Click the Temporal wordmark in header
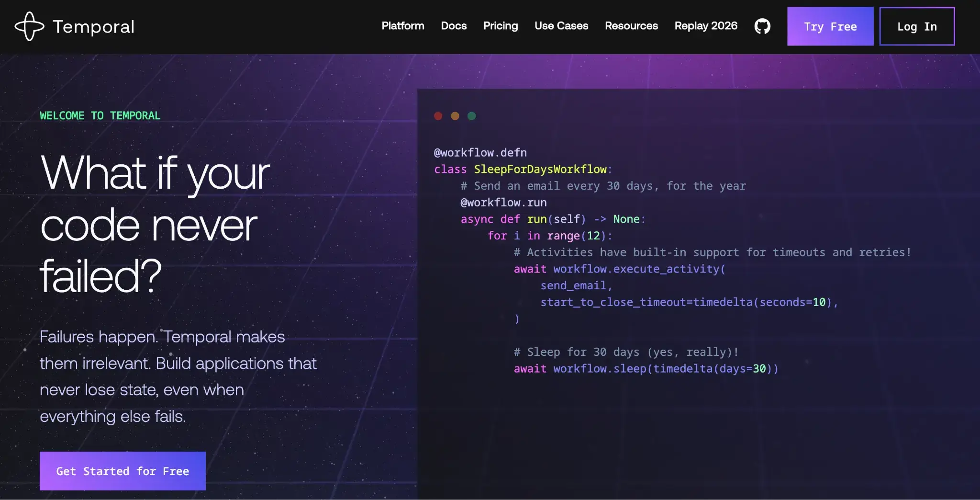980x500 pixels. tap(93, 27)
